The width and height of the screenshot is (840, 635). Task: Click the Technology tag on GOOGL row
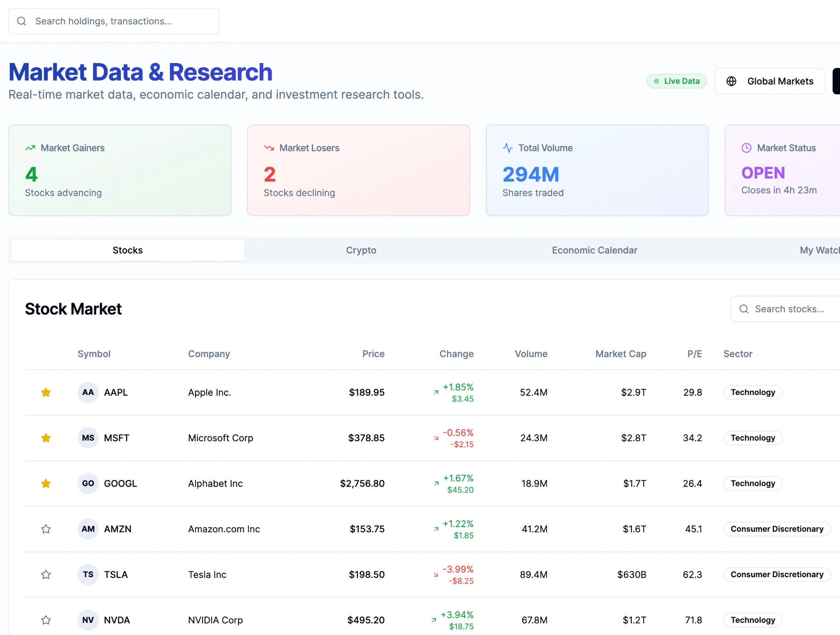(753, 484)
